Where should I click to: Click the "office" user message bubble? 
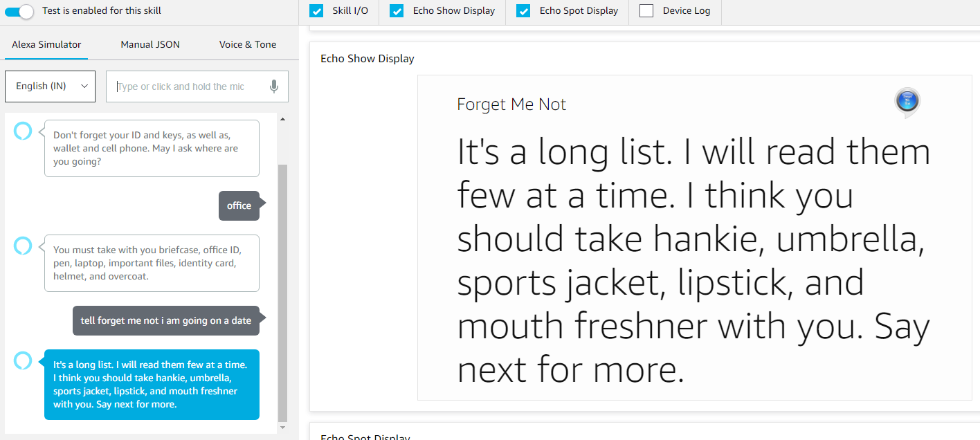tap(239, 205)
